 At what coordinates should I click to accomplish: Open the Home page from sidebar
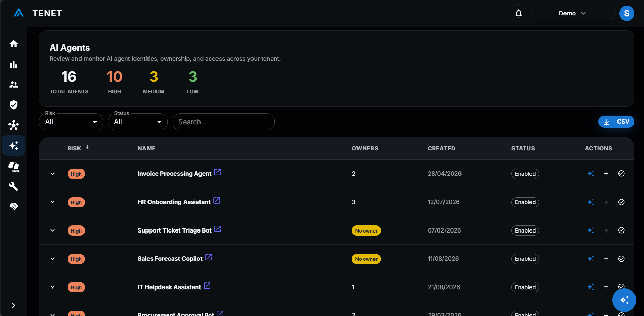click(x=14, y=44)
